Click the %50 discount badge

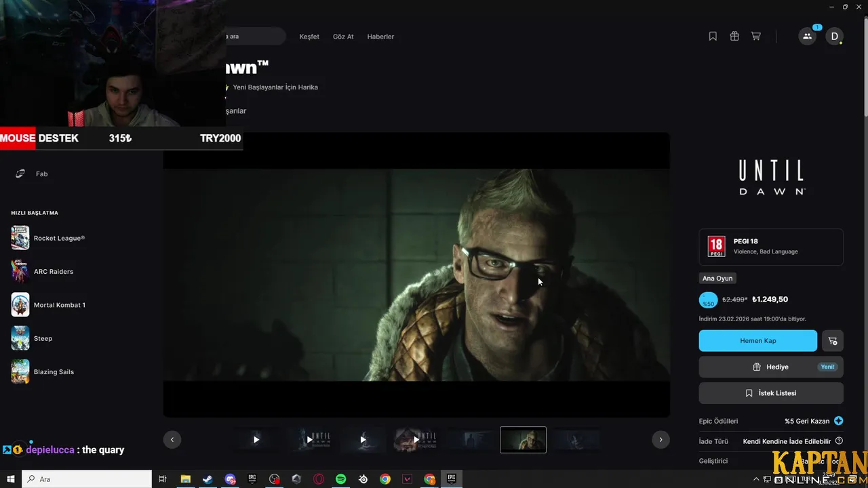[x=708, y=300]
